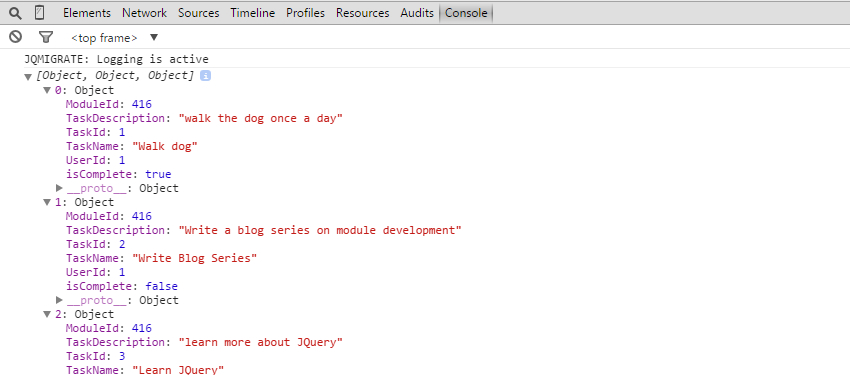The width and height of the screenshot is (850, 375).
Task: Click the "Learn JQuery" TaskName value
Action: tap(178, 370)
